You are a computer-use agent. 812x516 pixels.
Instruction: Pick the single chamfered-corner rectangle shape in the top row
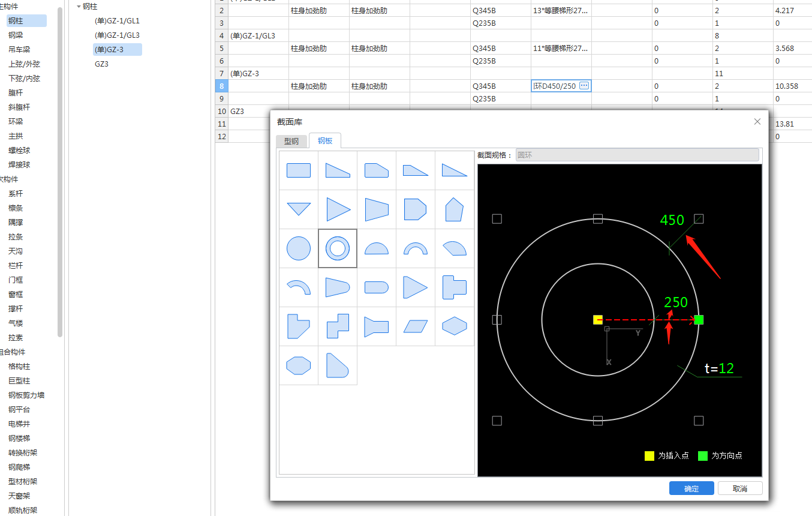(x=377, y=170)
